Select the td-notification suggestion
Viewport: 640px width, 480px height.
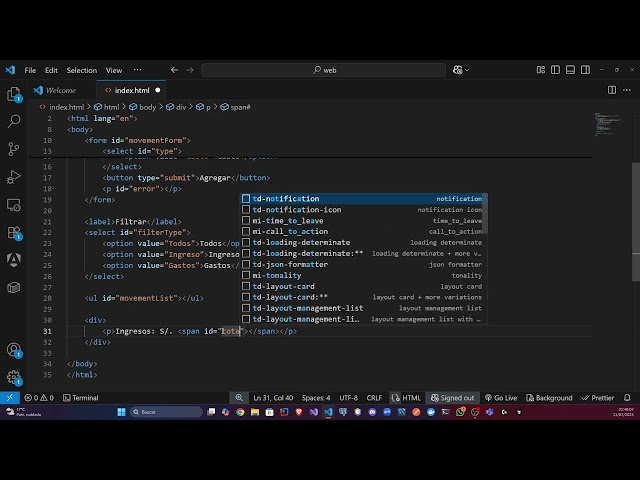click(x=363, y=199)
